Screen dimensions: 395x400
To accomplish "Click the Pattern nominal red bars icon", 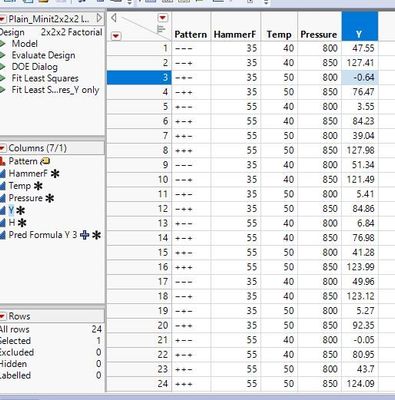I will click(x=3, y=161).
